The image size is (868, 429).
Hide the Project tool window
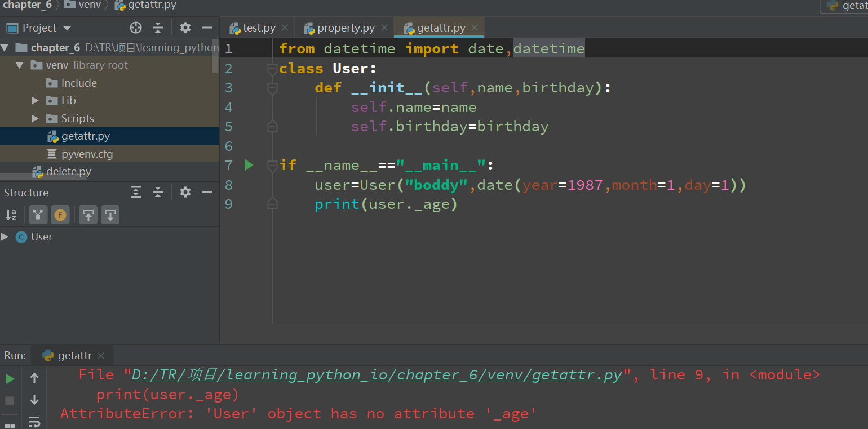pyautogui.click(x=207, y=28)
